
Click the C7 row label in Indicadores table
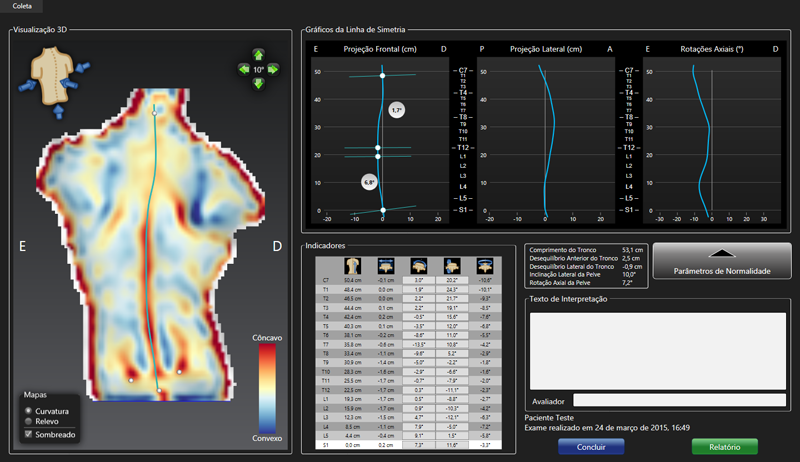click(326, 280)
